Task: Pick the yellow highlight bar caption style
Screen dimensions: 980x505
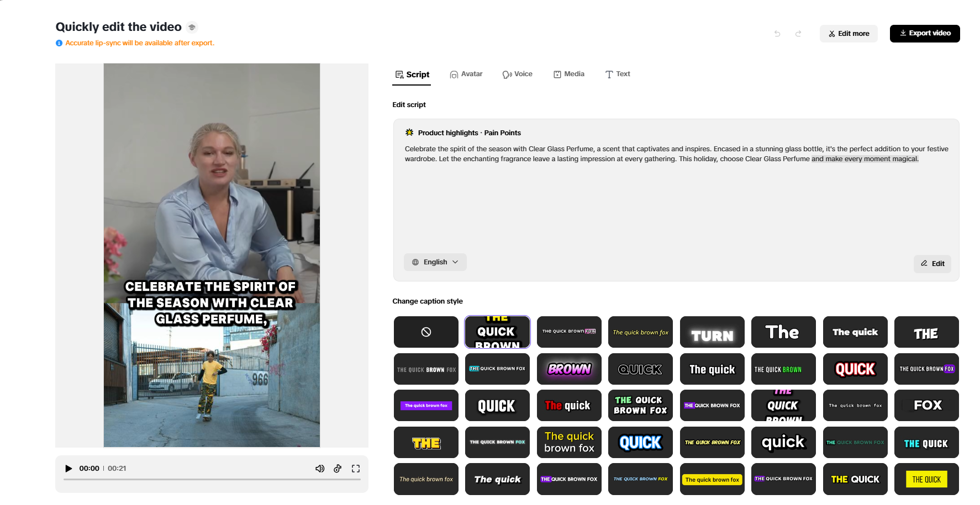Action: click(712, 479)
